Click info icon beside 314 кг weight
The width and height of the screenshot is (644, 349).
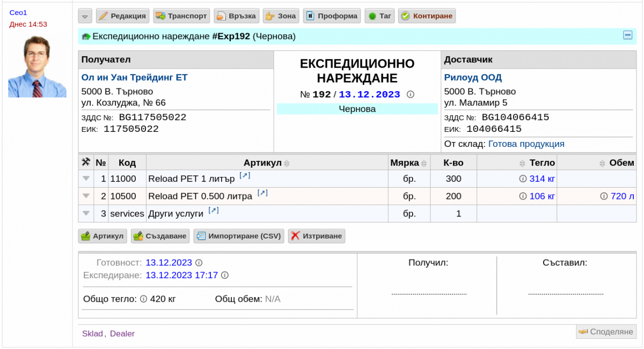523,179
